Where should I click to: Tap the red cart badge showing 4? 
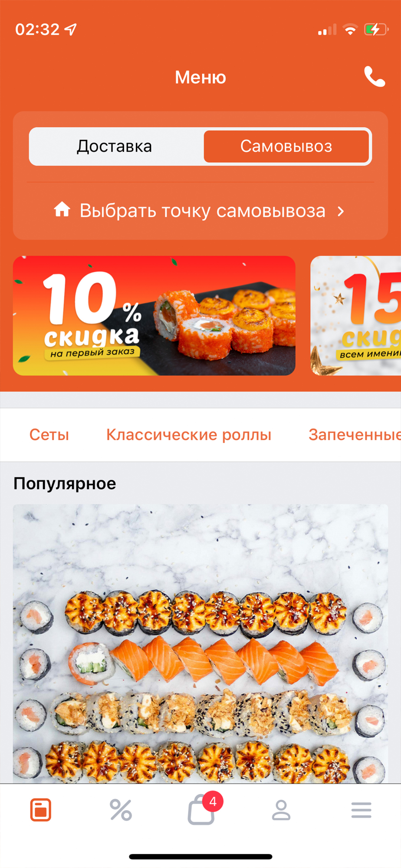[213, 801]
